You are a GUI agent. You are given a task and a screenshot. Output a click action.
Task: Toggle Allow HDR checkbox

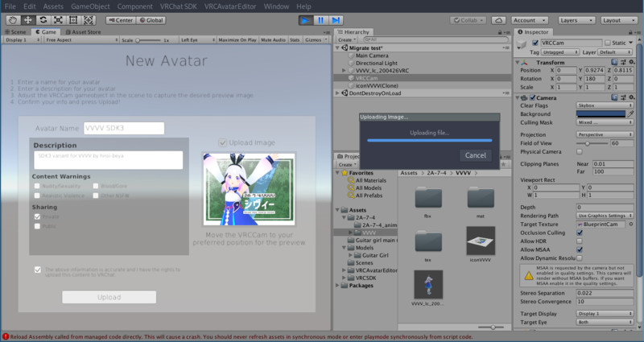pos(579,241)
